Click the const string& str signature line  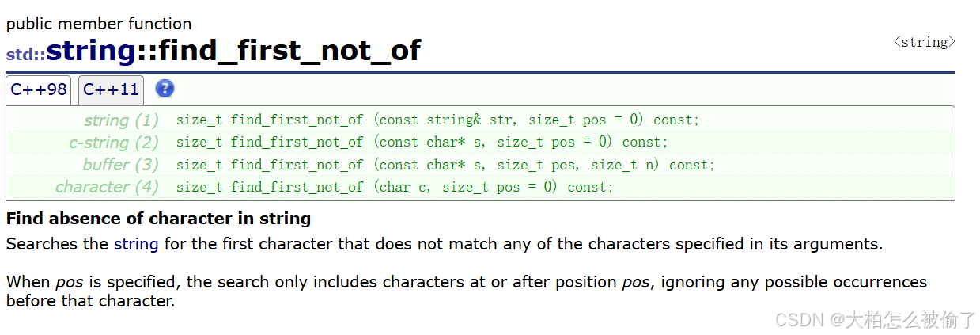[437, 120]
